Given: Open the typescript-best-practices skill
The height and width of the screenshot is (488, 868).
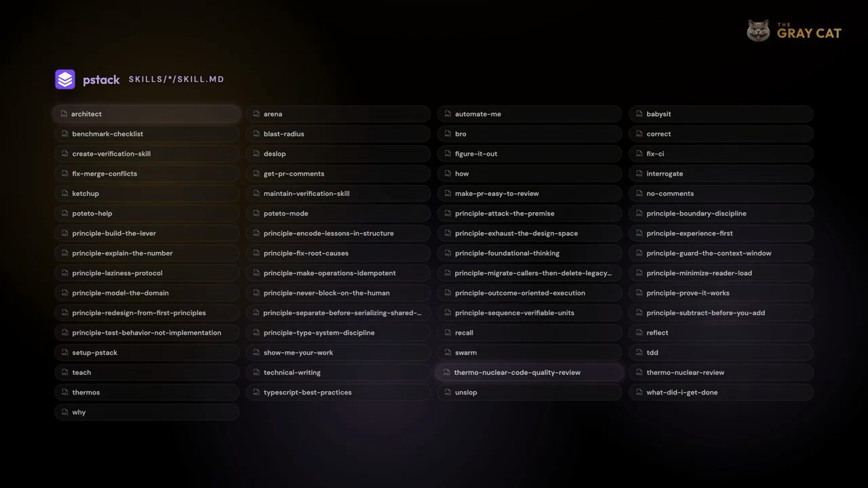Looking at the screenshot, I should click(338, 392).
